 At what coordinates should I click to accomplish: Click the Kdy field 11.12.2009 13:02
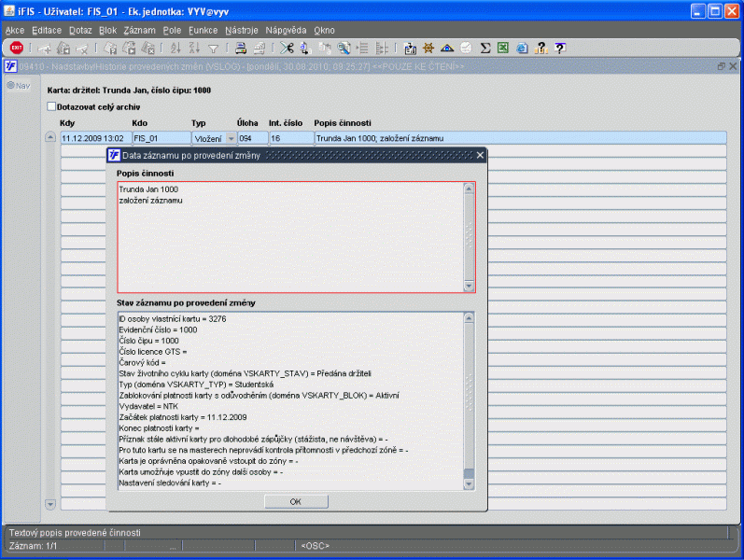96,138
